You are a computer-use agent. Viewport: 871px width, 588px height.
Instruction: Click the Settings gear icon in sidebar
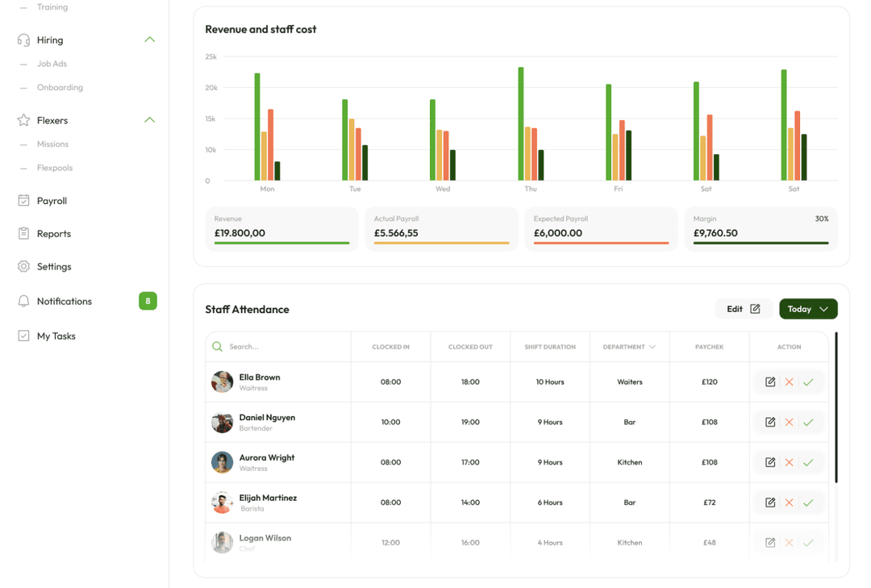pyautogui.click(x=23, y=266)
